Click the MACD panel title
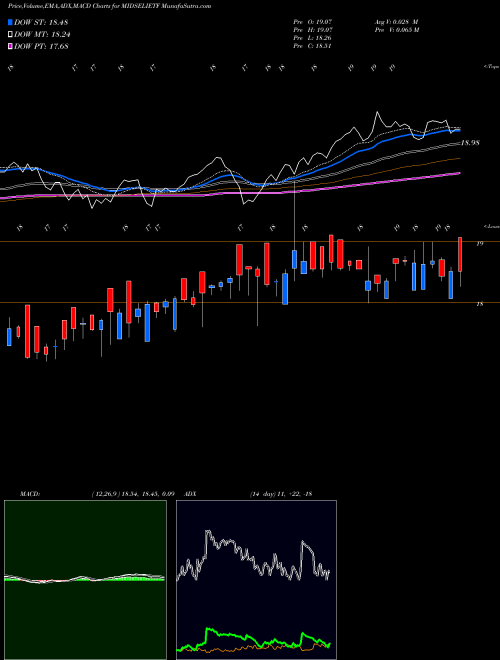 (x=29, y=494)
